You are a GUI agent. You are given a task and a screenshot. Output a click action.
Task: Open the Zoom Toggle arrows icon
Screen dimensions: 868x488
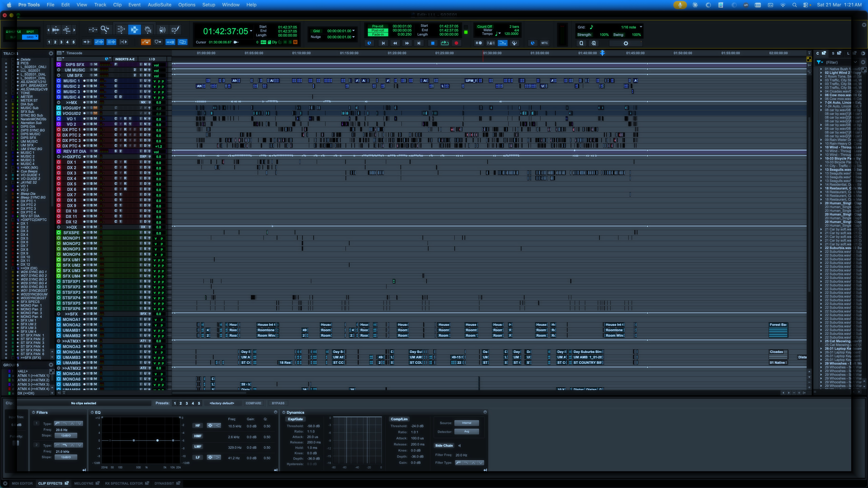point(93,30)
